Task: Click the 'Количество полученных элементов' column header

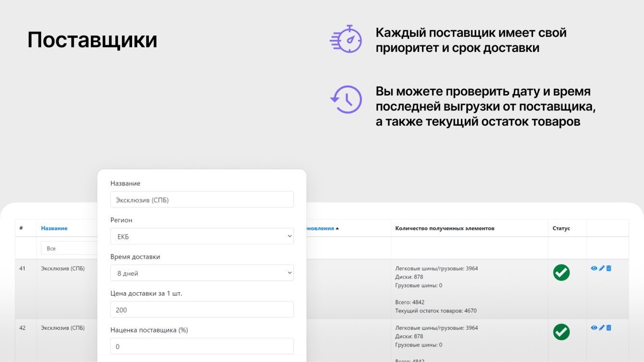Action: point(445,228)
